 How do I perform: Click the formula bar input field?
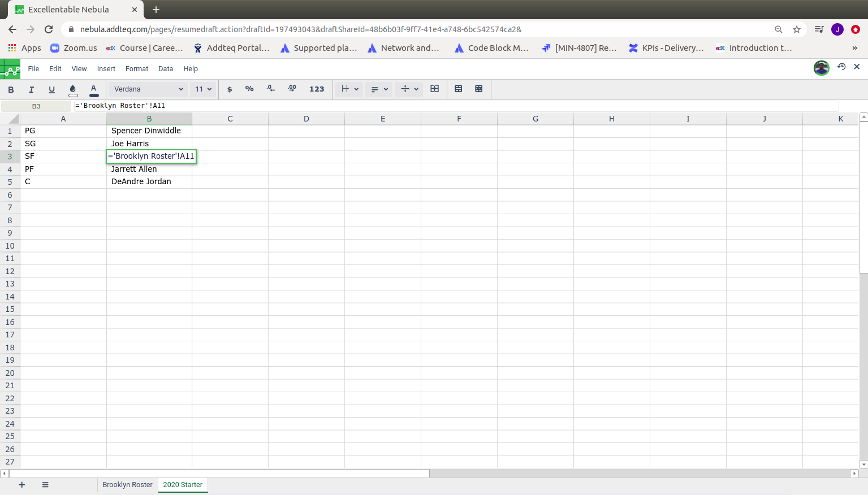(452, 106)
